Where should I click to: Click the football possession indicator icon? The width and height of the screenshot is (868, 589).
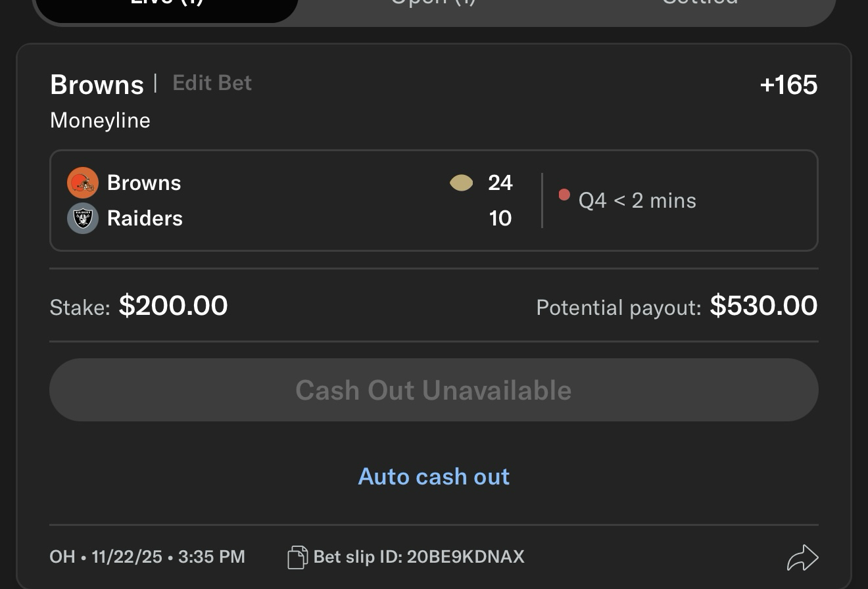[461, 183]
